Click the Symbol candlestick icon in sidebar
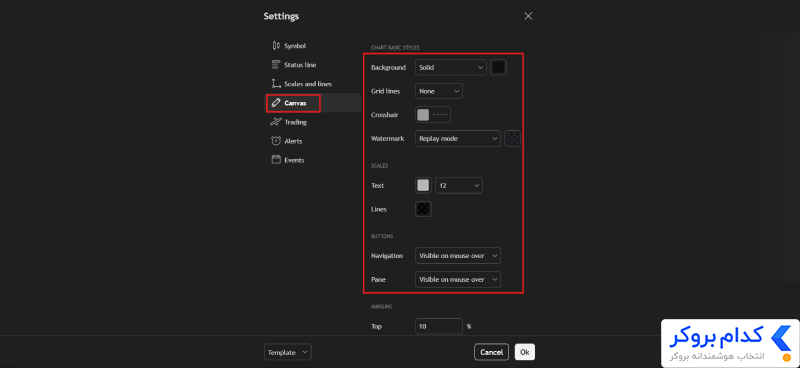The image size is (800, 368). point(276,45)
